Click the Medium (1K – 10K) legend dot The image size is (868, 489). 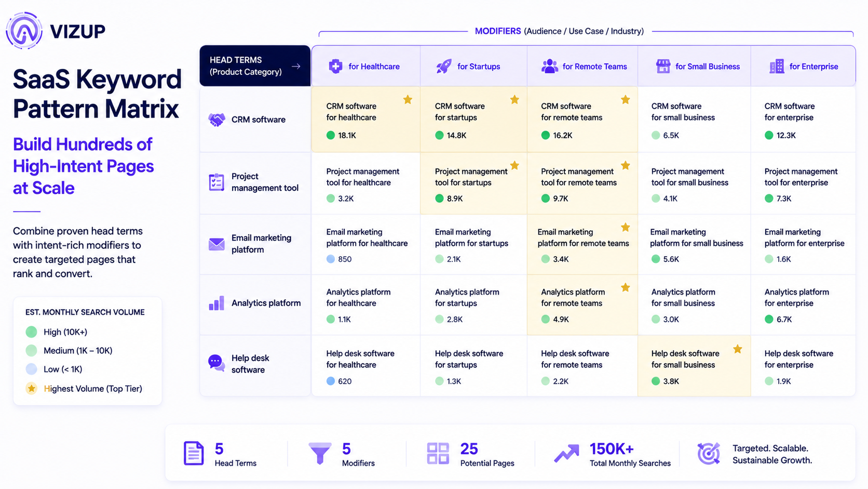pos(32,350)
